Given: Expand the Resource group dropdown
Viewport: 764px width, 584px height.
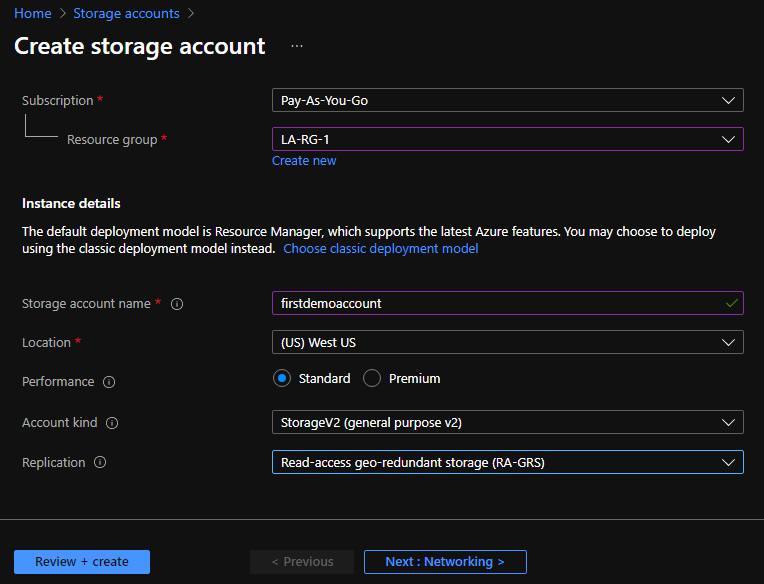Looking at the screenshot, I should click(x=507, y=139).
